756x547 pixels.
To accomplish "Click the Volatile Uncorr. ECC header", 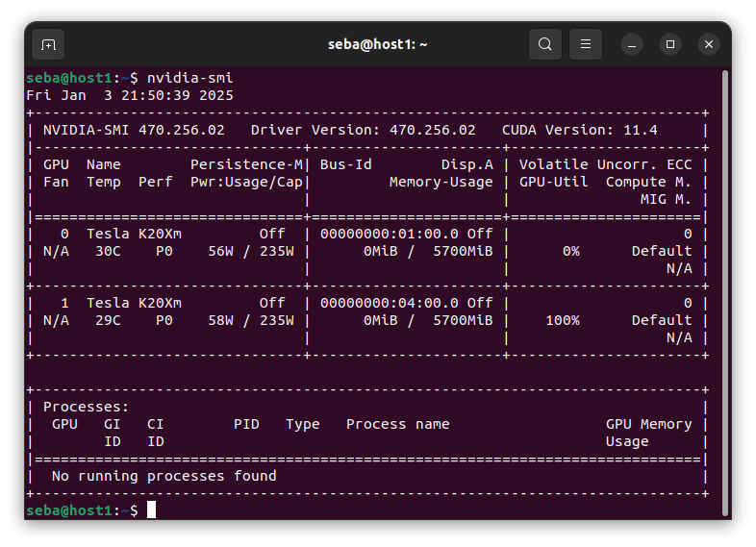I will [x=606, y=164].
